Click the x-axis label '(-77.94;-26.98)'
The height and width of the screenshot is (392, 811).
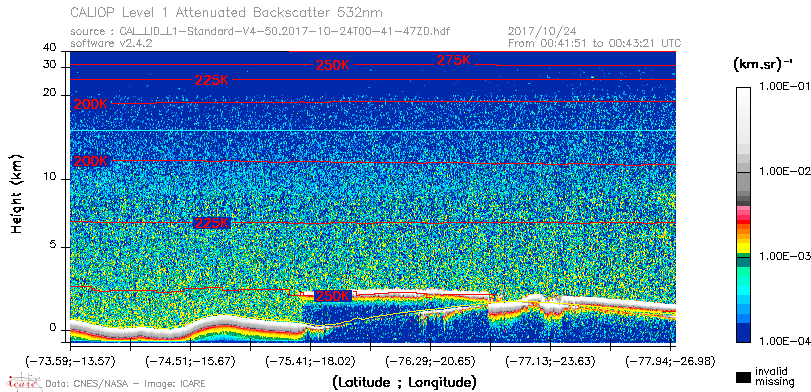[670, 360]
